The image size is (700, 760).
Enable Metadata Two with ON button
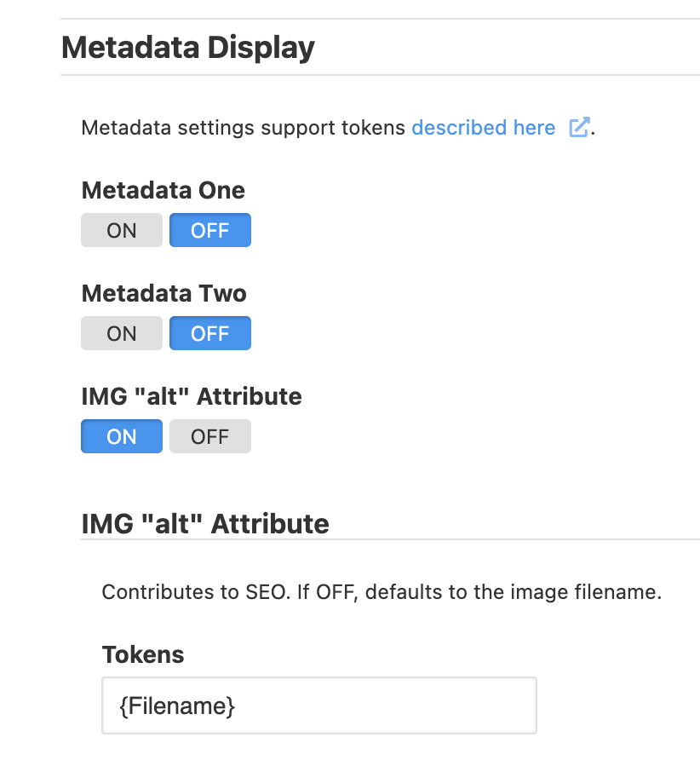[x=122, y=333]
